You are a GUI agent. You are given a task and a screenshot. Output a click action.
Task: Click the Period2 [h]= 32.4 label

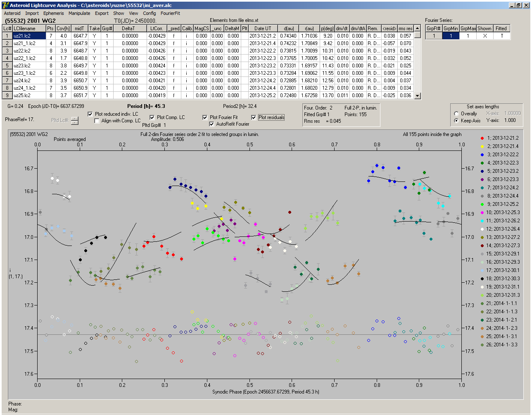point(240,106)
